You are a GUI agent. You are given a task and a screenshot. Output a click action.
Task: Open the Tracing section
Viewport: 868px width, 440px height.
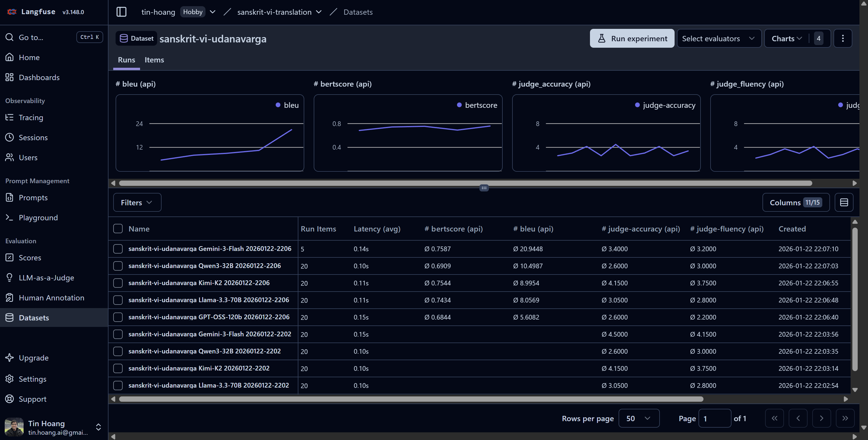(31, 118)
